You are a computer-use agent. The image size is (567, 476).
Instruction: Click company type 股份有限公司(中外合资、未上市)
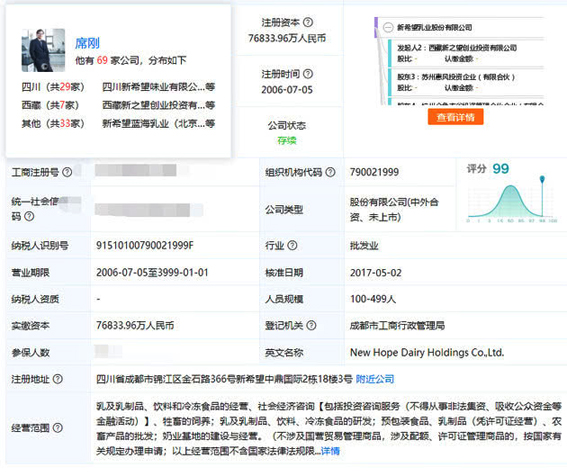coord(394,209)
